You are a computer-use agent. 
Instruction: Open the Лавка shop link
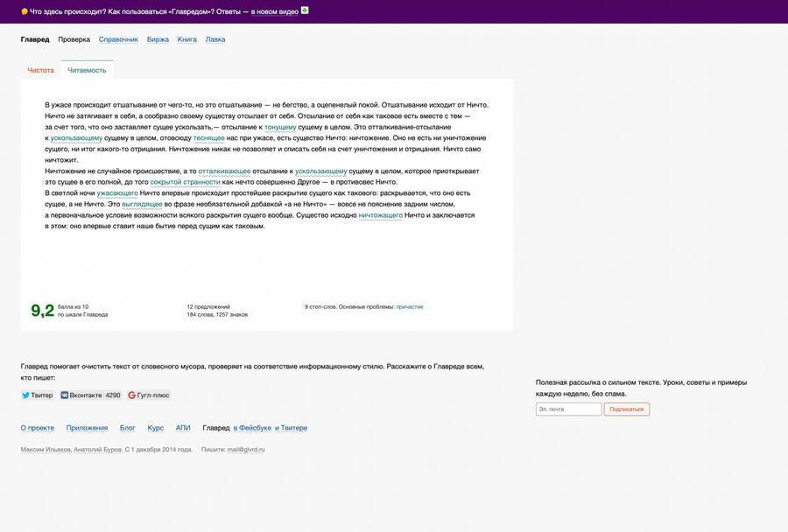pyautogui.click(x=215, y=39)
